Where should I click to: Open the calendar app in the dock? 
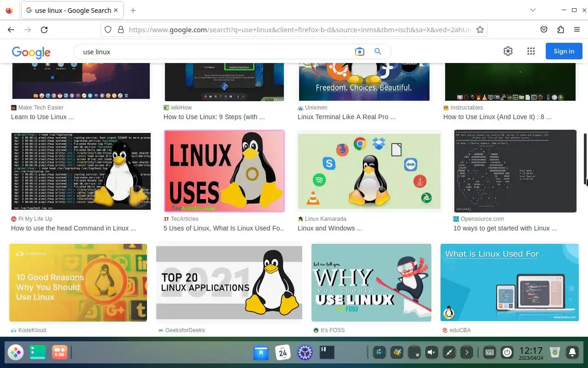283,353
